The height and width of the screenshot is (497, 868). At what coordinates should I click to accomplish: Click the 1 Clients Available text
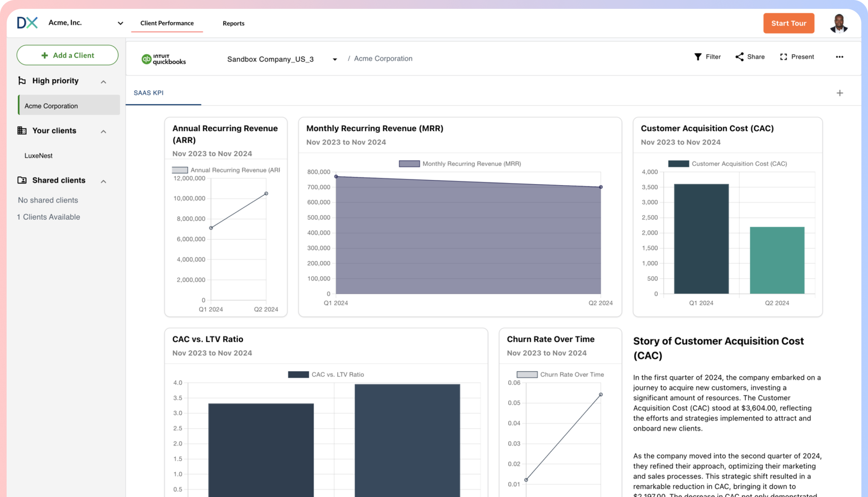pos(48,217)
